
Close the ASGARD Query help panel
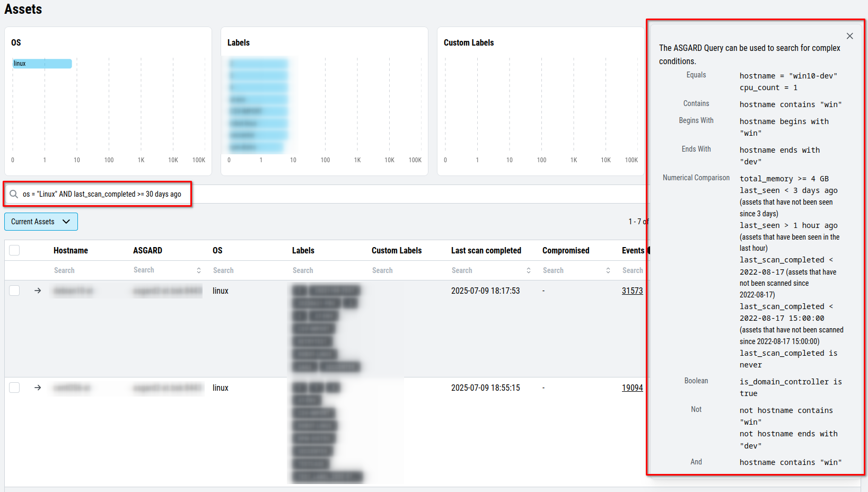coord(849,36)
